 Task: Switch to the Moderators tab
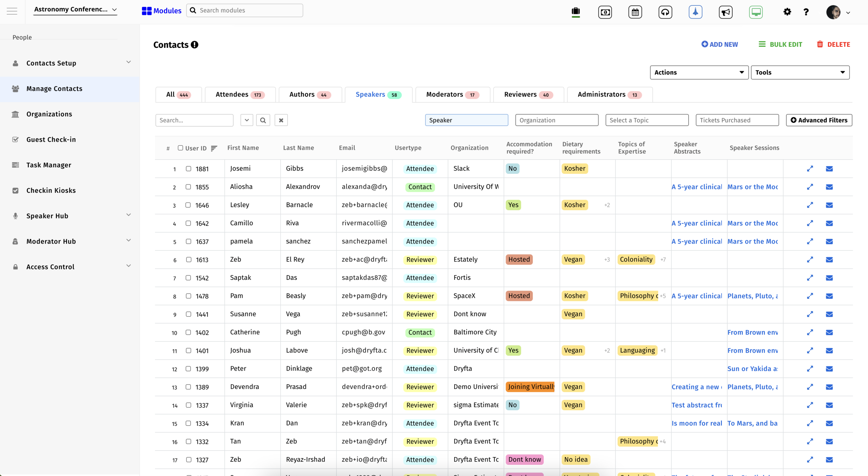(x=452, y=95)
